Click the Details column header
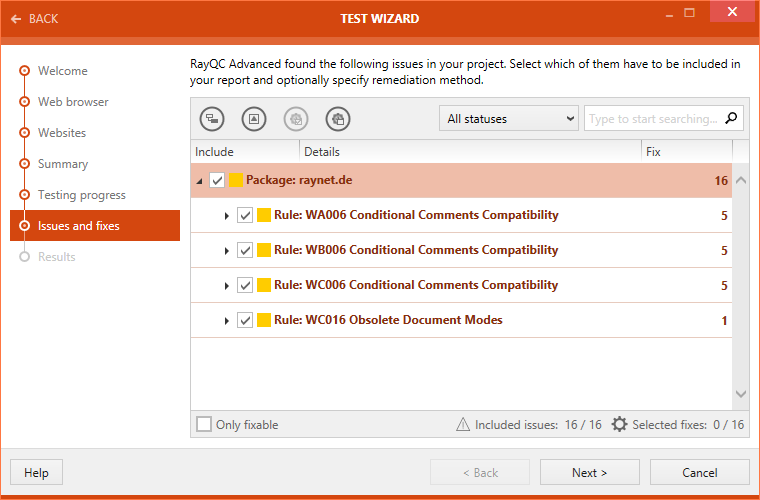This screenshot has width=760, height=500. [x=471, y=152]
